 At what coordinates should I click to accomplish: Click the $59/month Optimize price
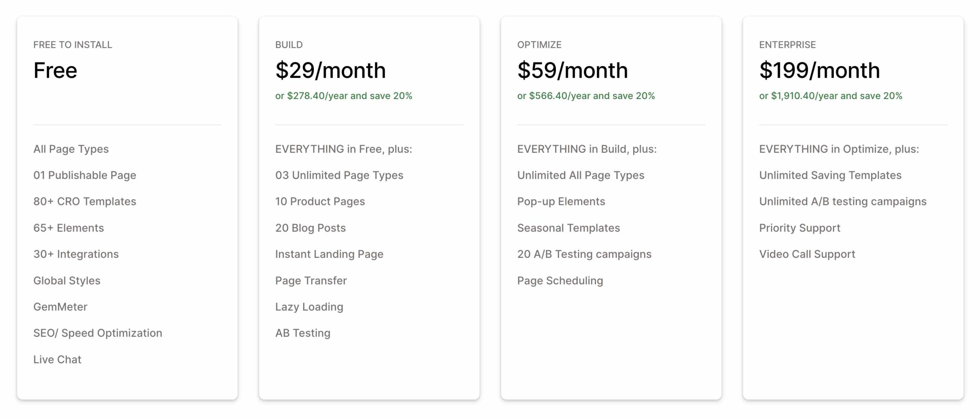pos(572,70)
